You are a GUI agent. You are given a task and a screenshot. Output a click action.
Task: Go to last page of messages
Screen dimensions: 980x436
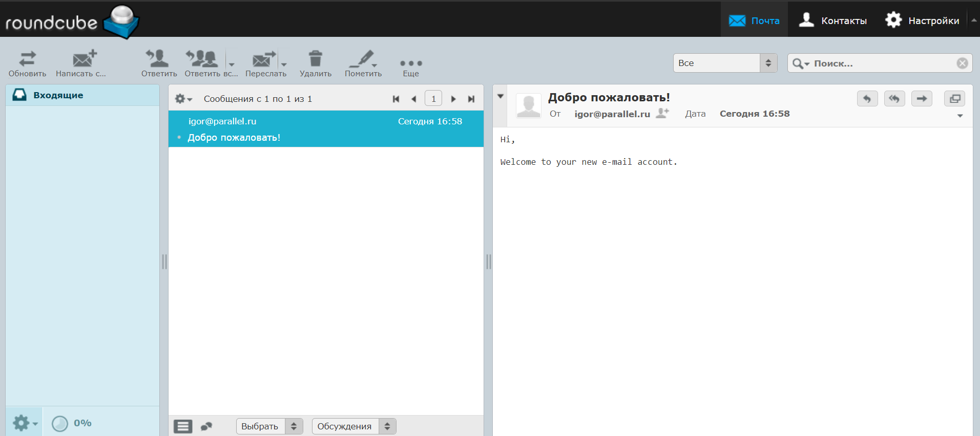(x=471, y=99)
